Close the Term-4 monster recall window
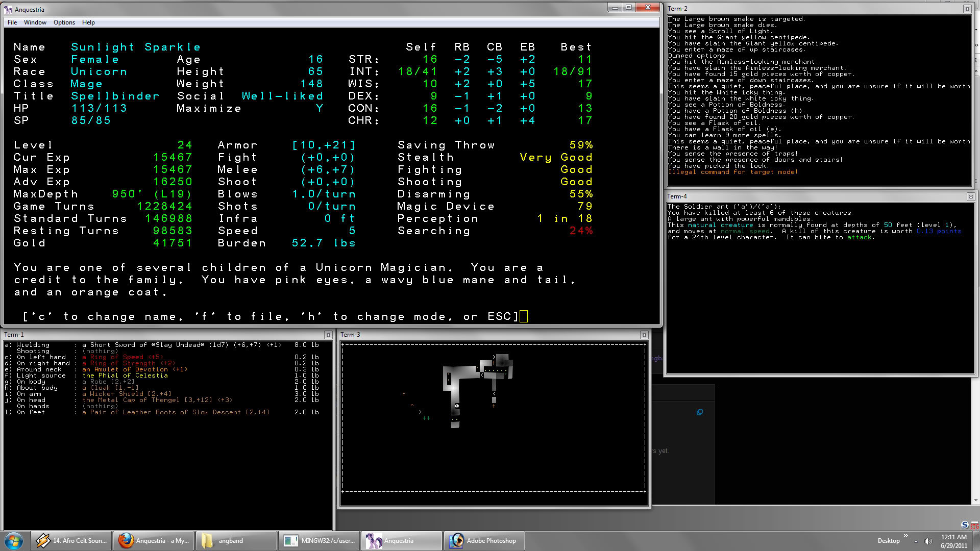The height and width of the screenshot is (551, 980). pos(970,196)
